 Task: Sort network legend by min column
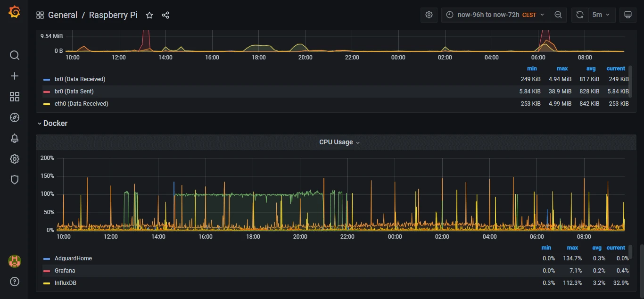tap(532, 68)
